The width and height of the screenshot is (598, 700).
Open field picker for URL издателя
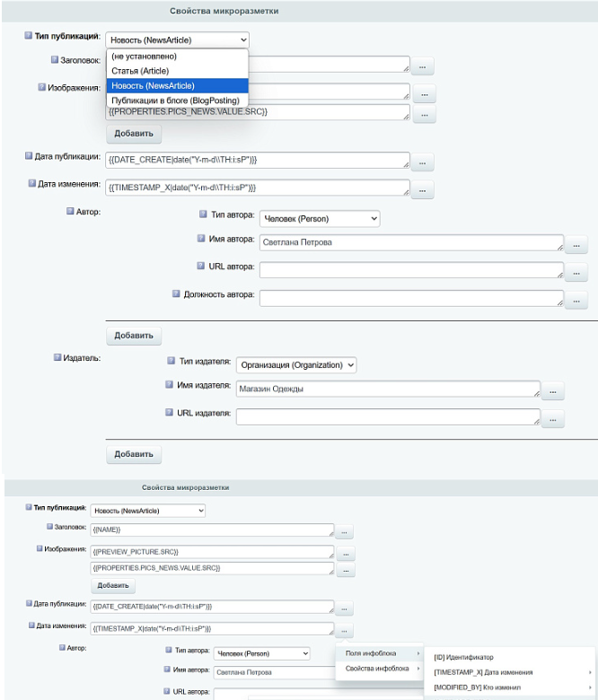tap(552, 420)
